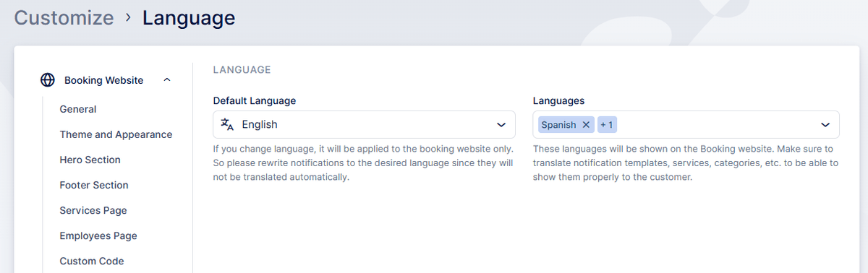Click the LANGUAGE section heading
Screen dimensions: 868x273
[242, 70]
